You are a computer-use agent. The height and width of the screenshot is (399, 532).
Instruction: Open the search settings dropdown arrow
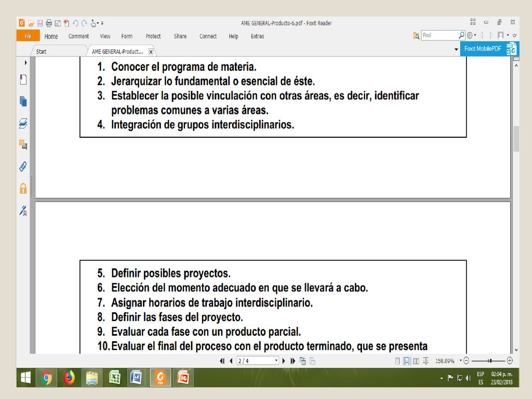475,35
